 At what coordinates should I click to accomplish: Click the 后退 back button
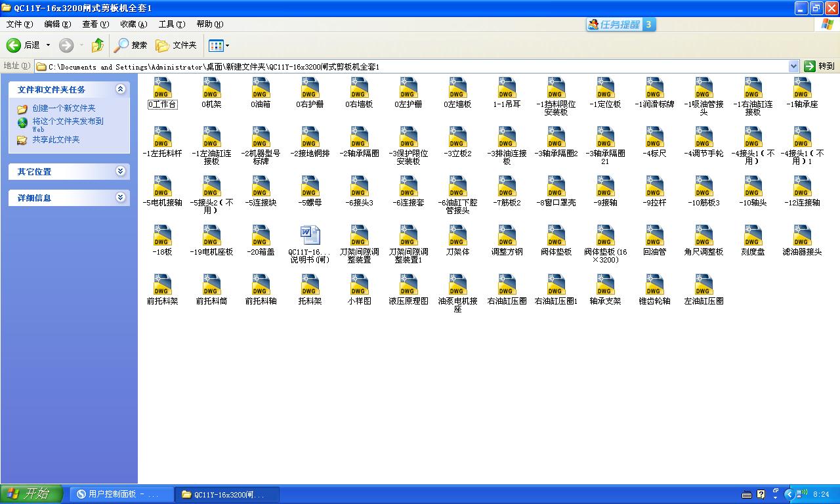click(x=23, y=45)
